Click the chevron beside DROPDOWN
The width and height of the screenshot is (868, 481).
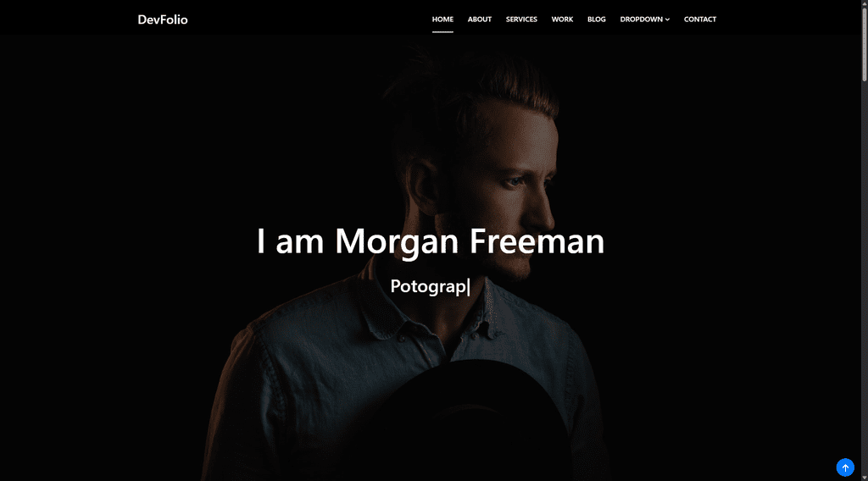(x=667, y=19)
